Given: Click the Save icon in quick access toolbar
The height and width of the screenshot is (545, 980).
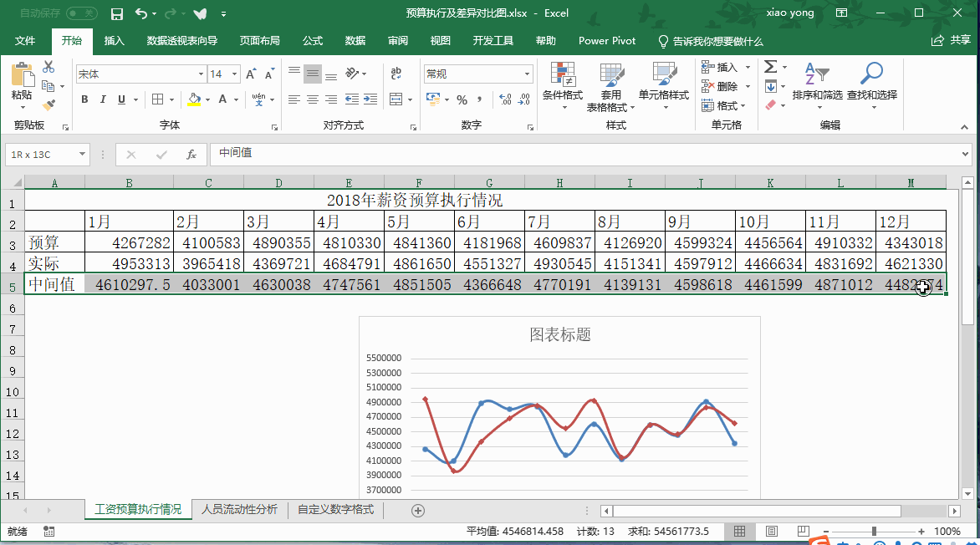Looking at the screenshot, I should tap(117, 13).
